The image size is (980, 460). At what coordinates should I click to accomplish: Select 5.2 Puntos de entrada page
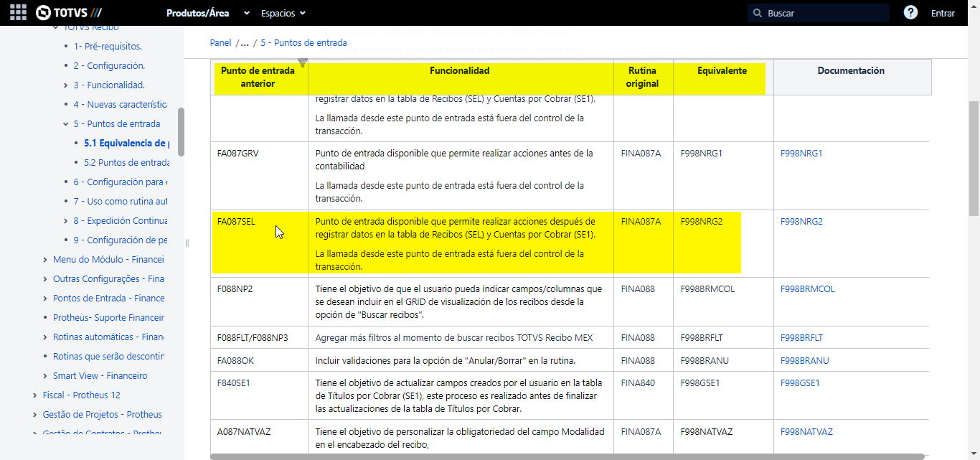click(127, 162)
